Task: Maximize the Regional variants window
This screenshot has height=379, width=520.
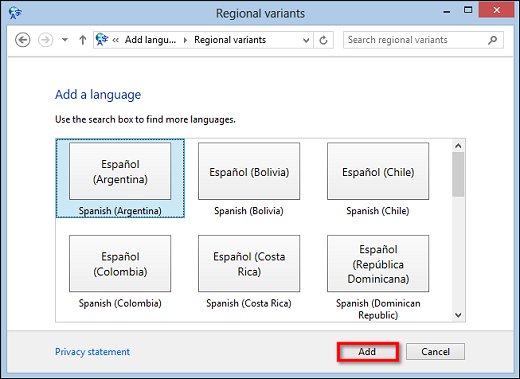Action: 468,10
